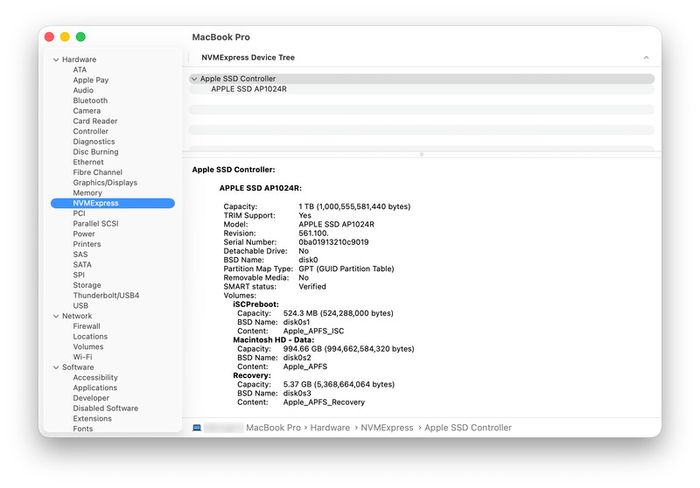The height and width of the screenshot is (488, 700).
Task: Click the SMART status Verified value
Action: tap(312, 287)
